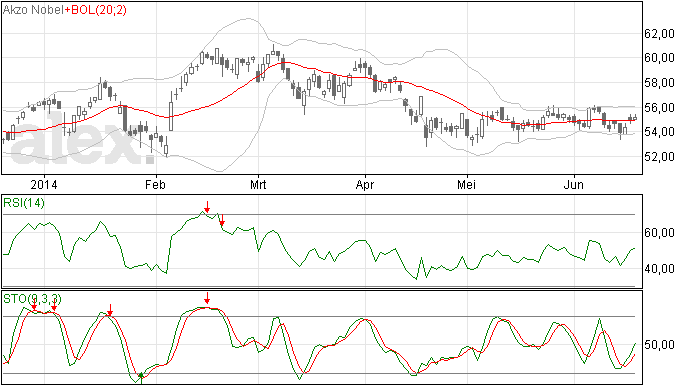
Task: Click the '2014' date axis label
Action: (x=44, y=184)
